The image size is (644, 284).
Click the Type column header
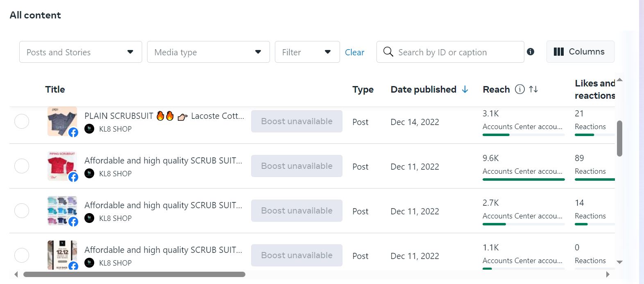click(x=363, y=89)
